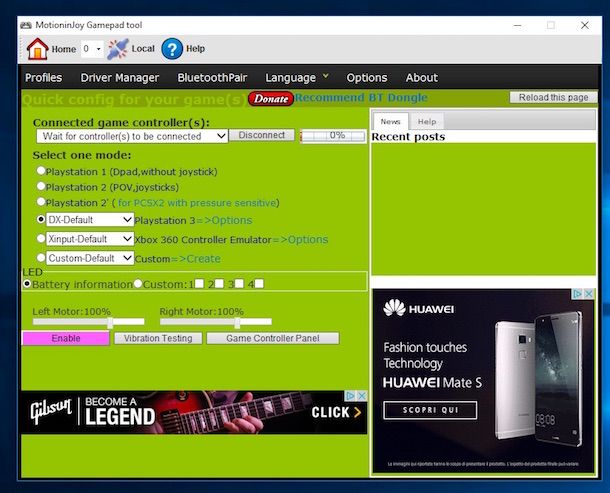
Task: Open Xbox 360 Emulator =>Options link
Action: (x=300, y=239)
